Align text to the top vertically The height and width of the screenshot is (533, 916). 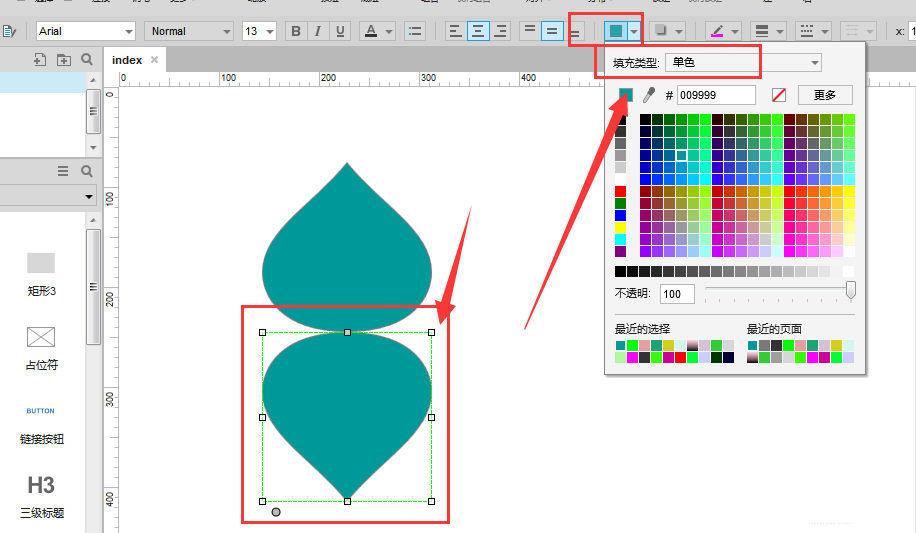(529, 31)
